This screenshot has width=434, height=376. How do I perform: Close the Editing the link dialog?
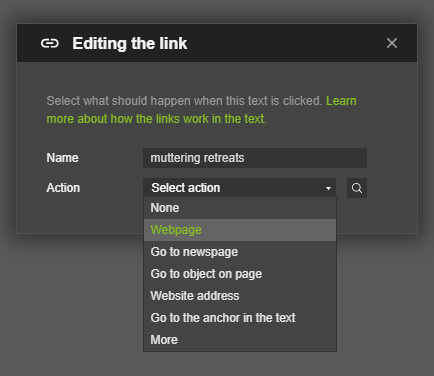[392, 43]
